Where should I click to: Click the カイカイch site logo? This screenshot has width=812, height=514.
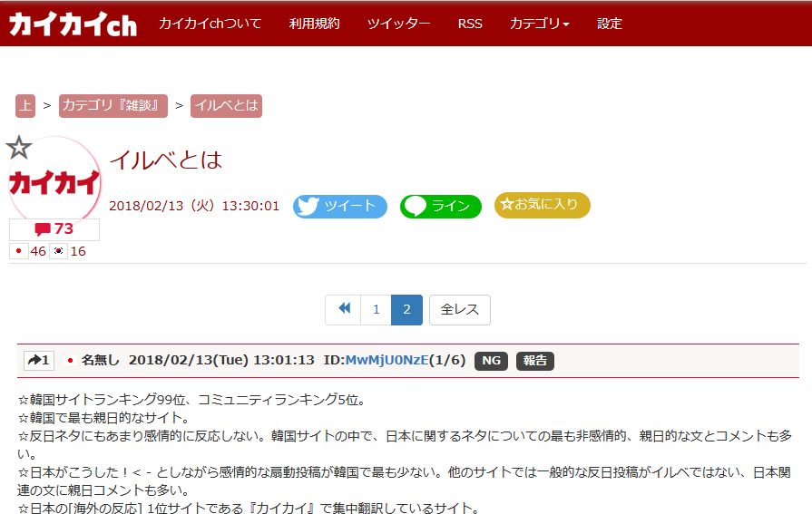[73, 24]
